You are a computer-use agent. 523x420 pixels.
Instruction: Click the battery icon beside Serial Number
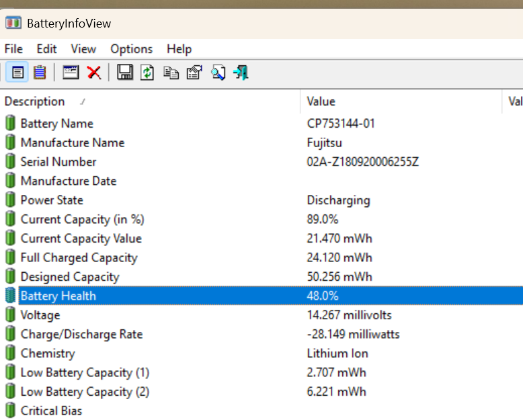pyautogui.click(x=10, y=161)
